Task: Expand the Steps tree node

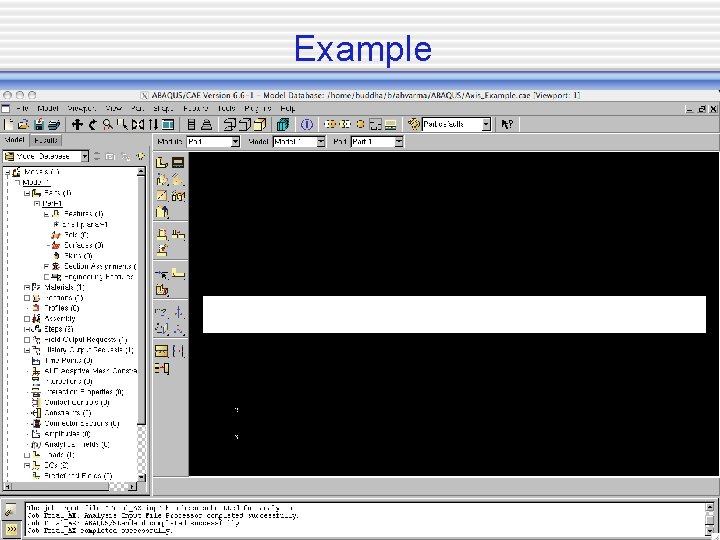Action: (27, 329)
